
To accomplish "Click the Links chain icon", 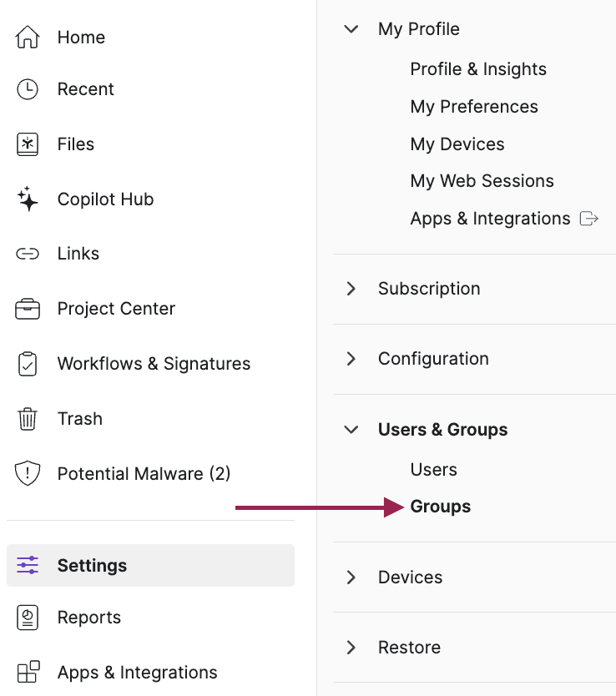I will tap(28, 254).
